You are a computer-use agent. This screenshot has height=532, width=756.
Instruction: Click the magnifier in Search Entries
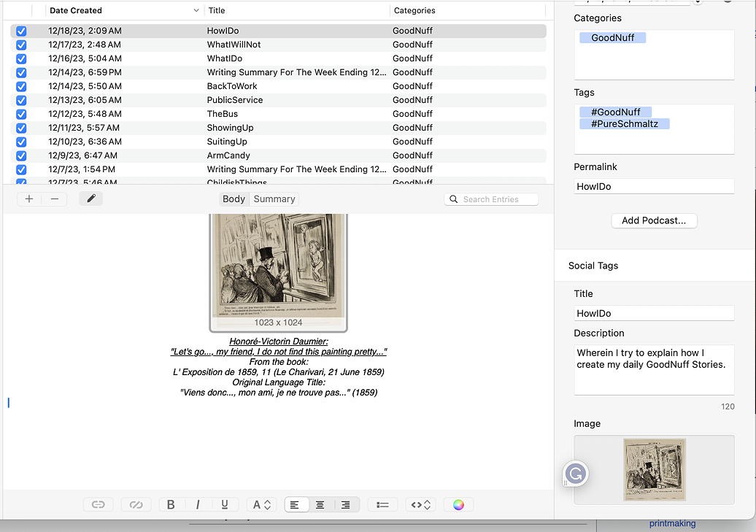pos(454,199)
